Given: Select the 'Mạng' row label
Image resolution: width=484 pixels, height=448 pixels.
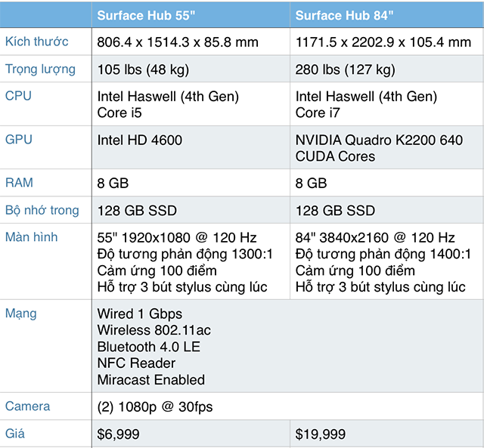Looking at the screenshot, I should [x=20, y=314].
